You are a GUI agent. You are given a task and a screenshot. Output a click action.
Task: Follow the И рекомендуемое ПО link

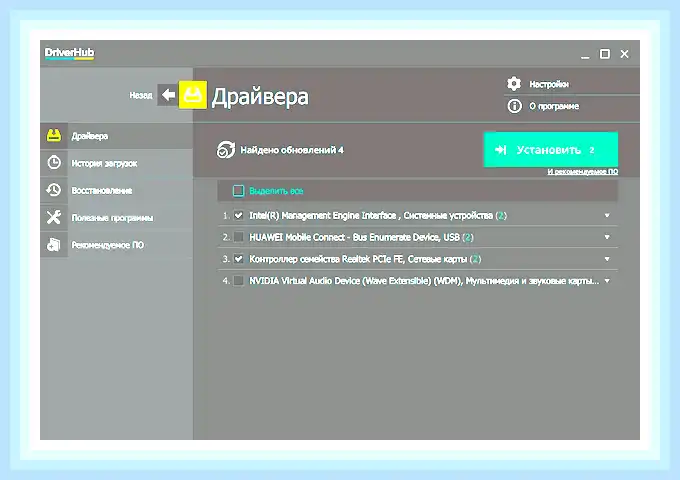[x=582, y=172]
